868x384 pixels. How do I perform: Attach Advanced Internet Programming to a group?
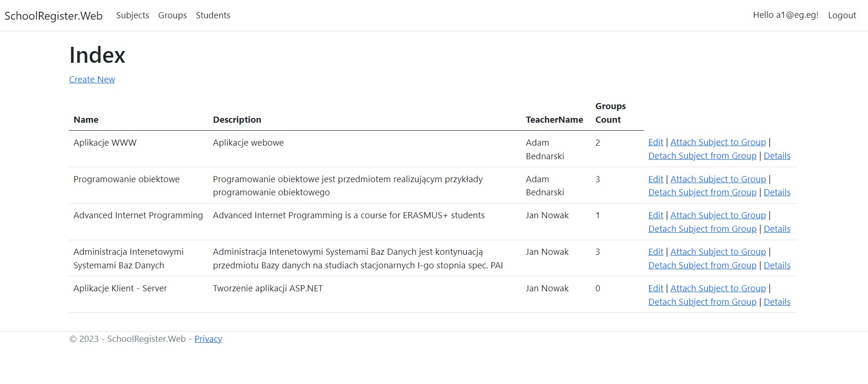718,215
